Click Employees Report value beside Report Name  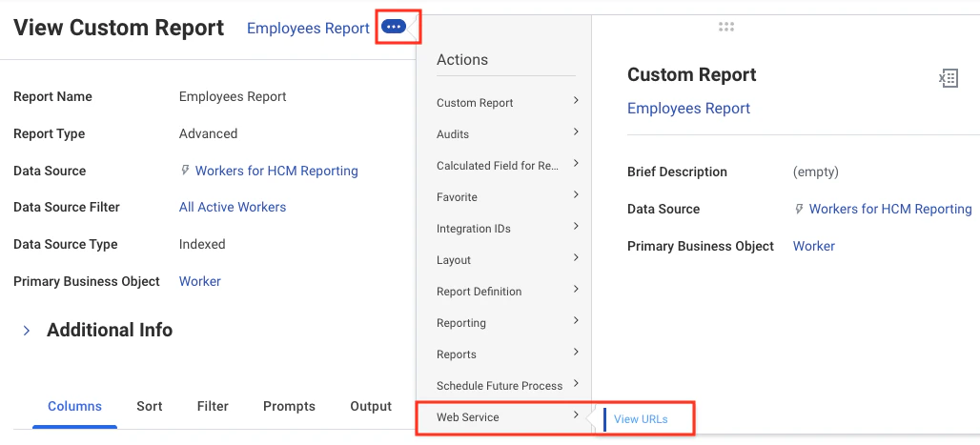point(233,96)
